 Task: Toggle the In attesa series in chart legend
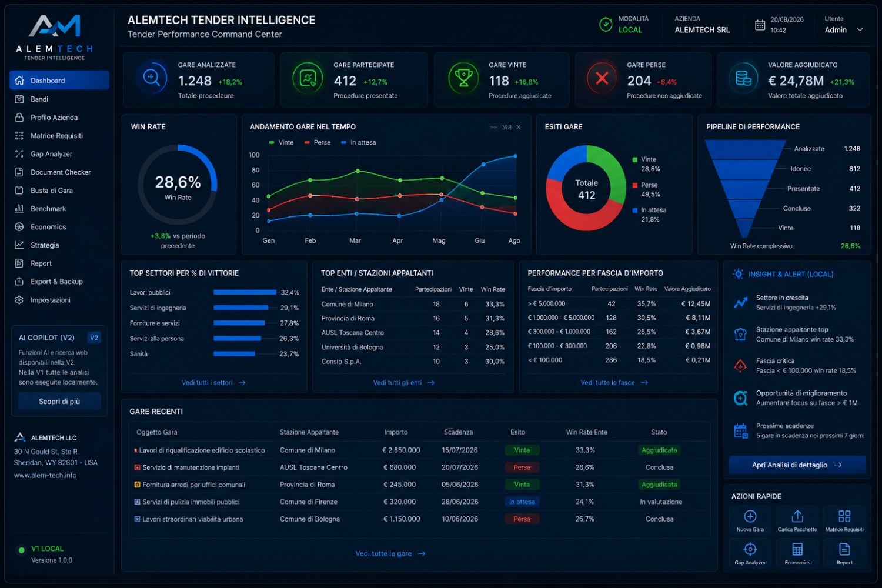coord(359,142)
